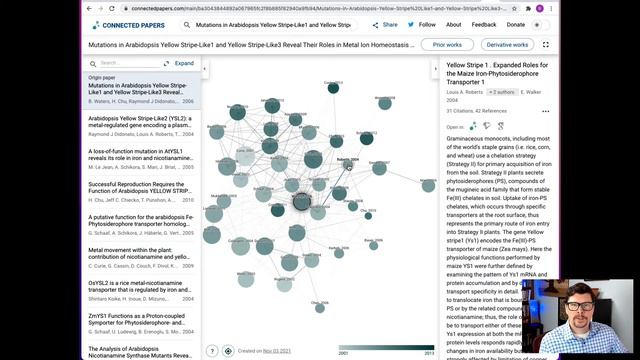Image resolution: width=640 pixels, height=360 pixels.
Task: Click the connectedpapers.com address bar
Action: (318, 9)
